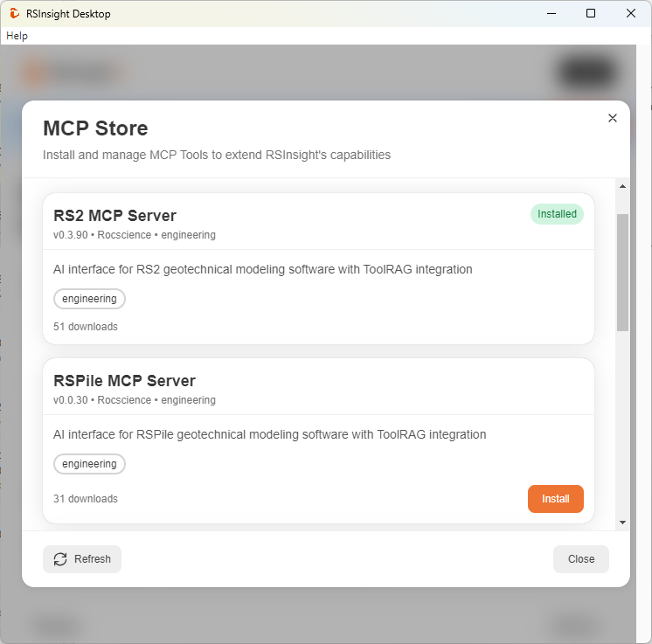Close the MCP Store dialog with X
Viewport: 652px width, 644px height.
(x=612, y=118)
